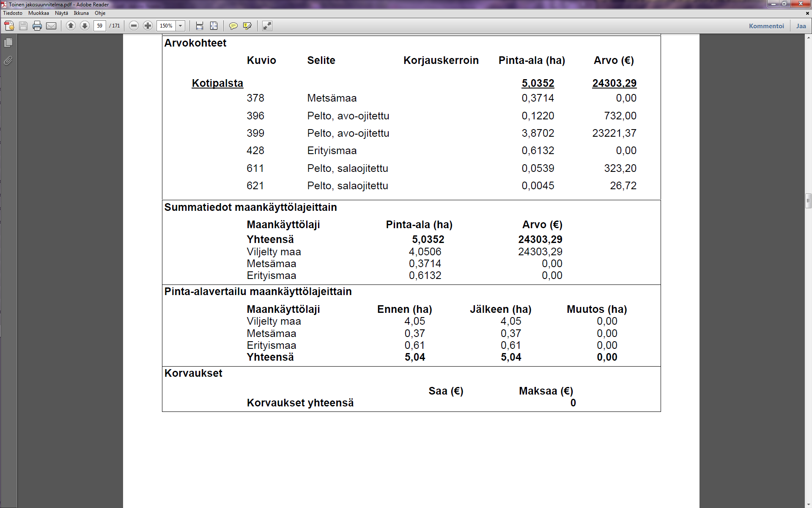Click the Muutos (ha) column header
This screenshot has width=812, height=508.
(597, 309)
